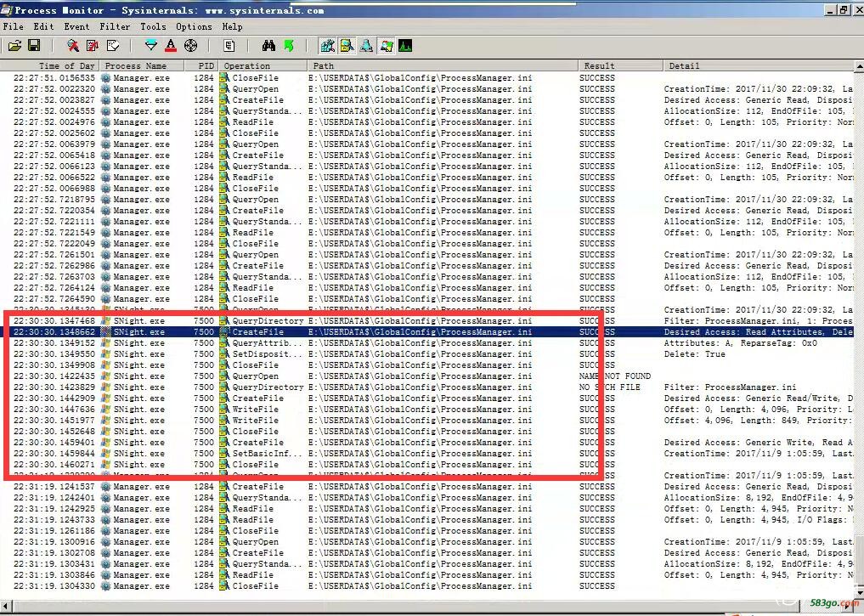Click the Manager.exe icon at 22:27:52.0022320
The height and width of the screenshot is (616, 864).
tap(106, 88)
